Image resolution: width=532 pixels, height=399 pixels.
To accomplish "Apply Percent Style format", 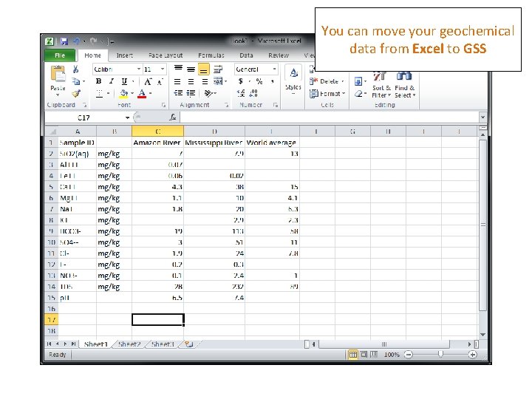I will (x=259, y=81).
